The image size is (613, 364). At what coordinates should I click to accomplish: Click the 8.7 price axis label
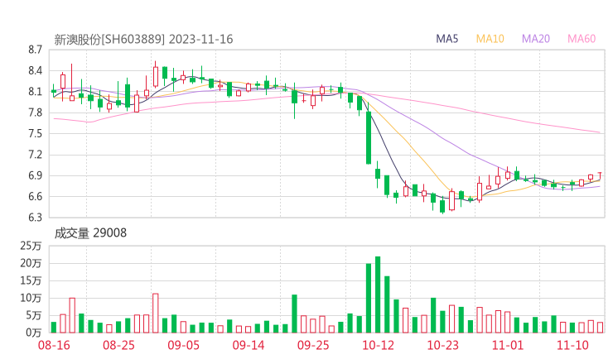click(x=35, y=50)
